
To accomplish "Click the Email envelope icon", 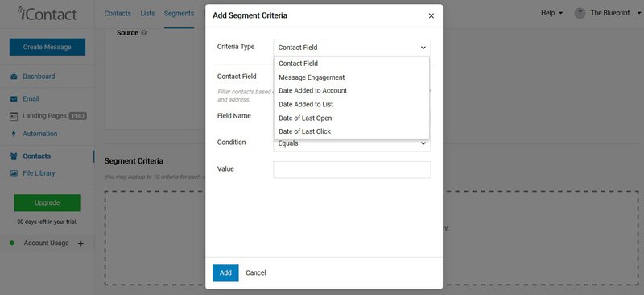I will point(14,99).
